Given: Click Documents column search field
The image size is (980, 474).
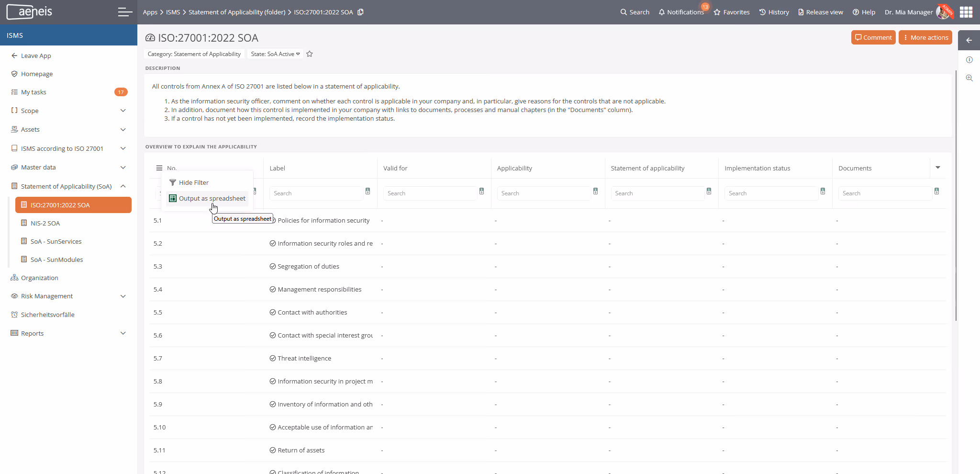Looking at the screenshot, I should [885, 193].
